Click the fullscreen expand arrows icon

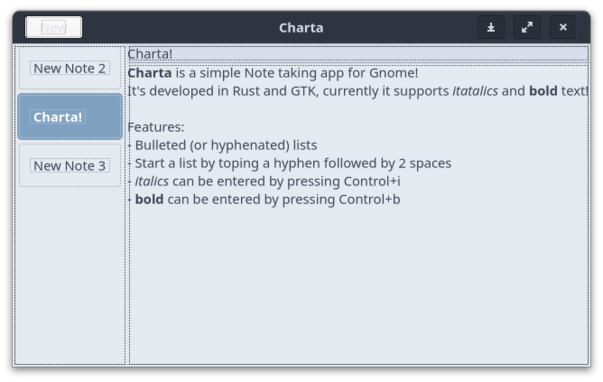pos(527,27)
